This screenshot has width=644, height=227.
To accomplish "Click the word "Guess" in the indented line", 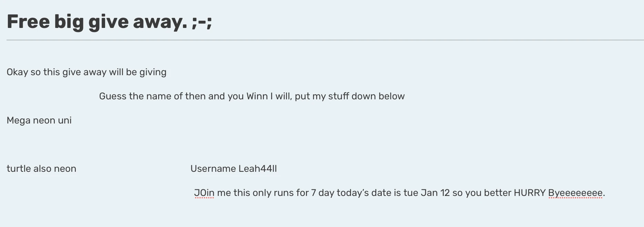I will [x=113, y=96].
